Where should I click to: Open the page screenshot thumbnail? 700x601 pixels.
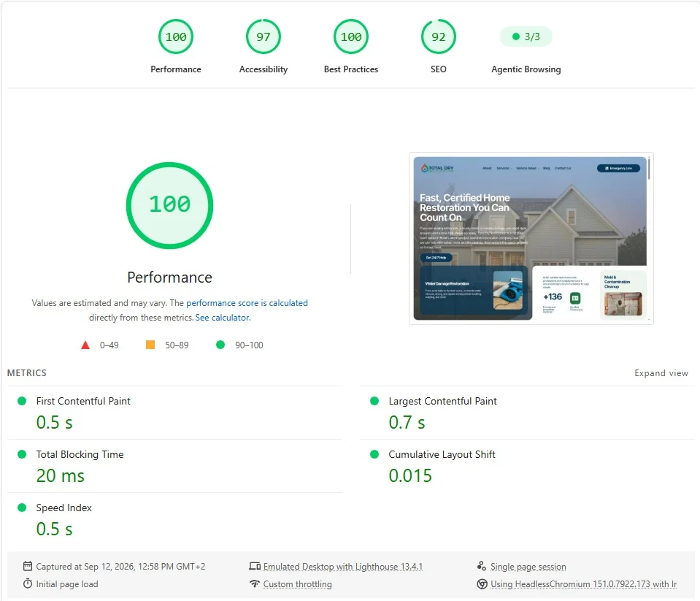531,239
